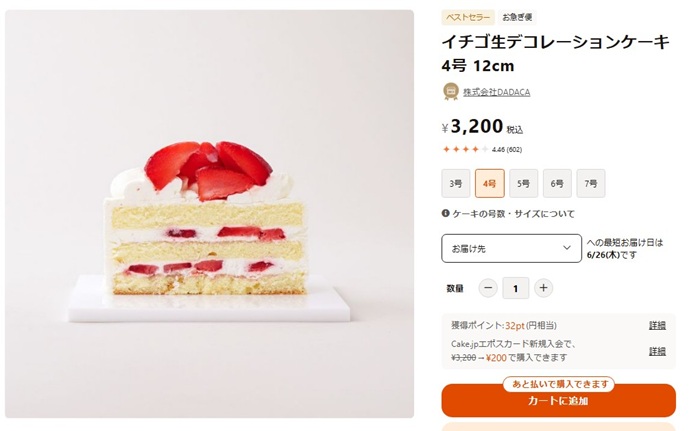Click the DADACA shop badge icon

point(451,91)
